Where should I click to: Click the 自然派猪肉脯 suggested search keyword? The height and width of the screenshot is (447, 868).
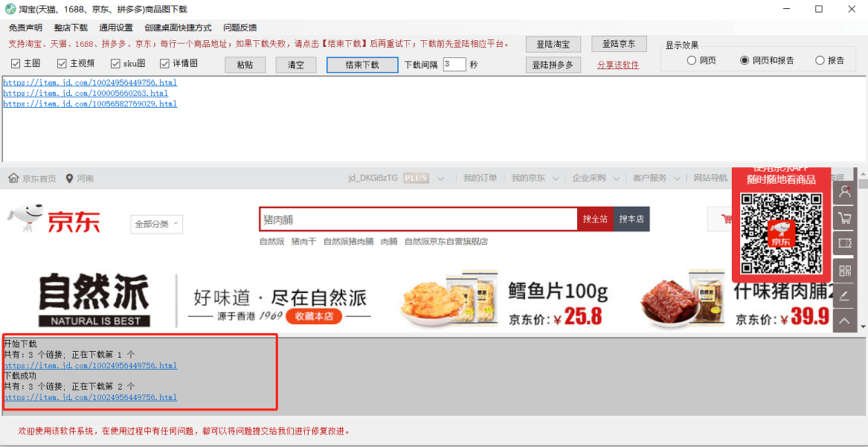[x=348, y=242]
